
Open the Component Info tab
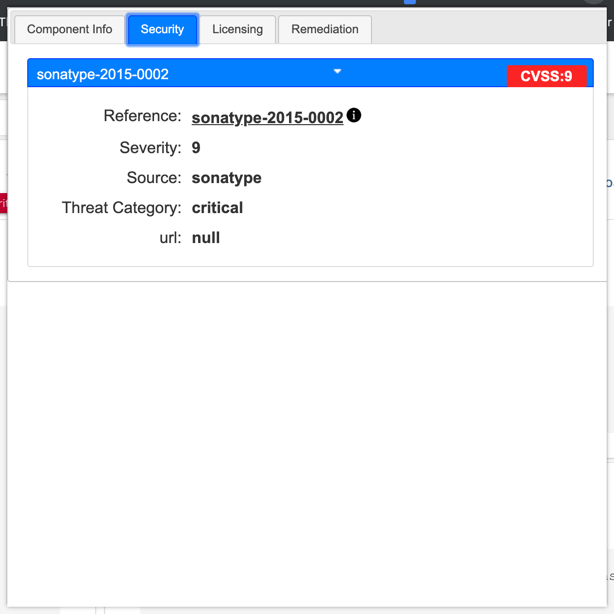tap(70, 29)
